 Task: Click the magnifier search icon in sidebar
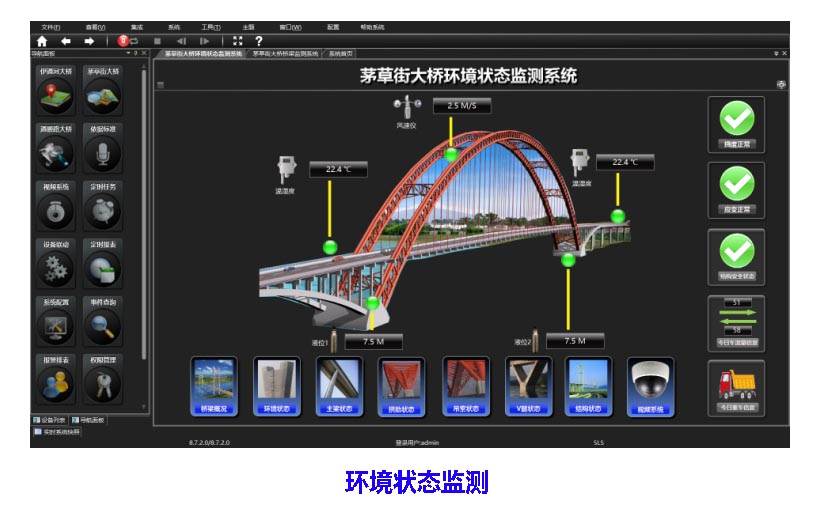[x=102, y=323]
